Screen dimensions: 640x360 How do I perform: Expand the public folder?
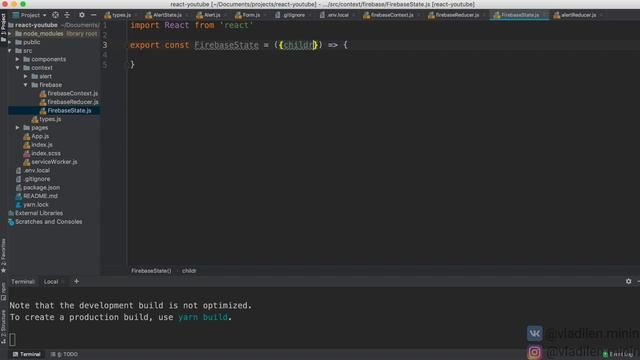(x=10, y=42)
